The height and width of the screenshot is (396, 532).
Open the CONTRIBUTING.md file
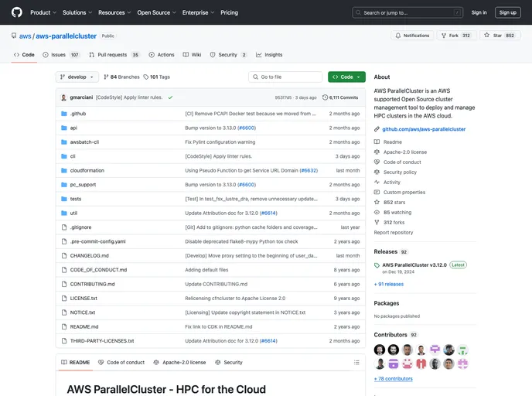92,285
